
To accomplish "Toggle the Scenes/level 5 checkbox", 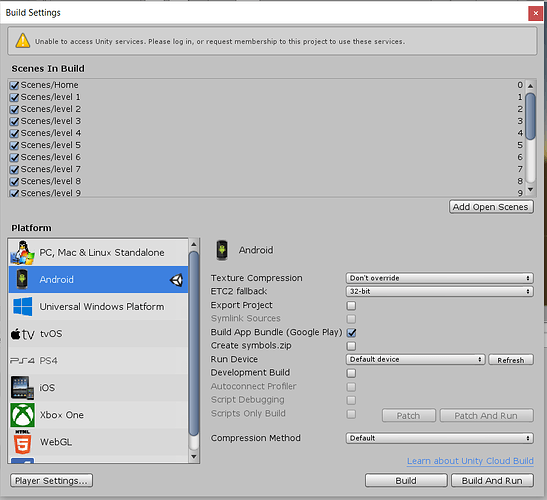I will pos(14,145).
